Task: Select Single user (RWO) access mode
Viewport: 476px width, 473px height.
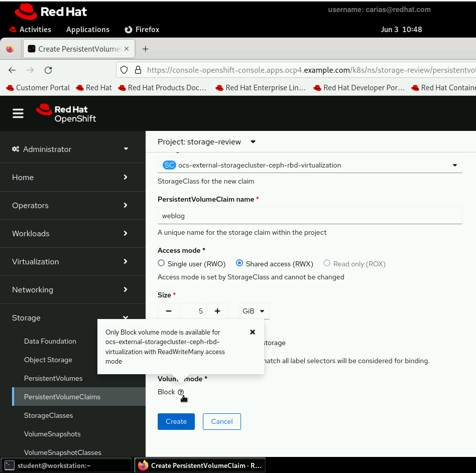Action: (x=161, y=263)
